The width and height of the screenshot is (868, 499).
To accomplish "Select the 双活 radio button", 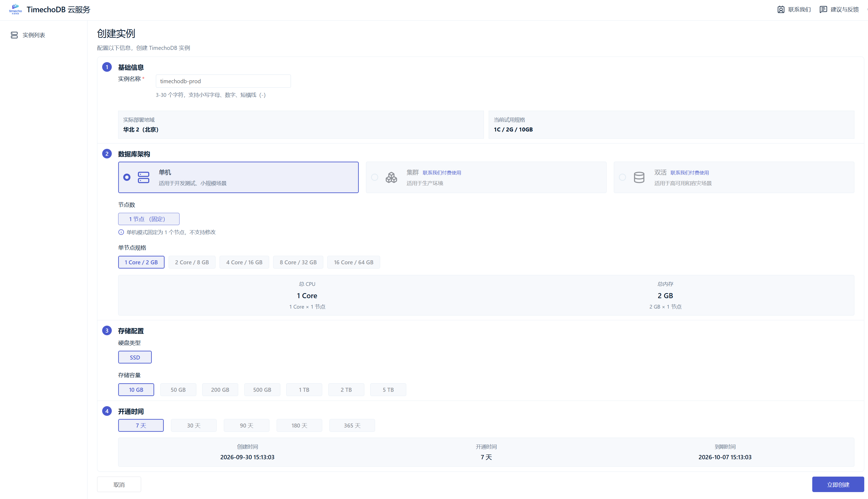I will point(622,177).
